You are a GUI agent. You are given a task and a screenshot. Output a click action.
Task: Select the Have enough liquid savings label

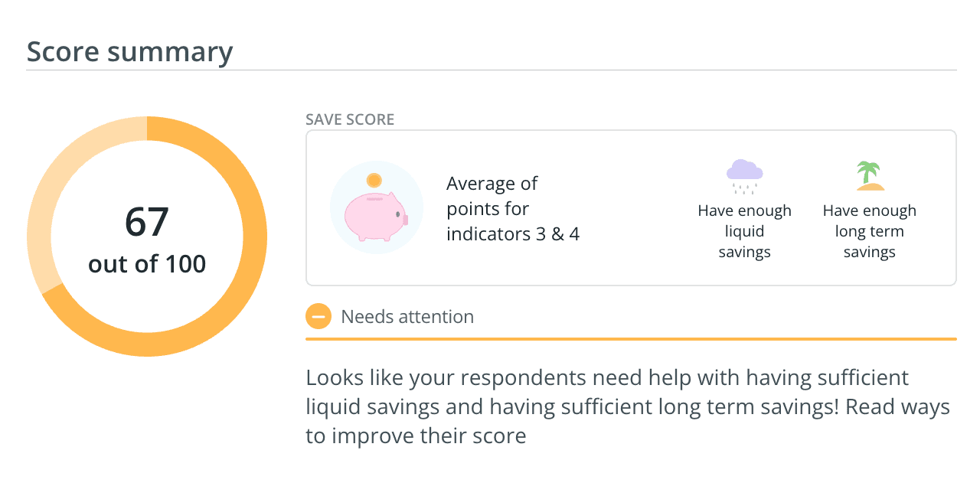[744, 231]
